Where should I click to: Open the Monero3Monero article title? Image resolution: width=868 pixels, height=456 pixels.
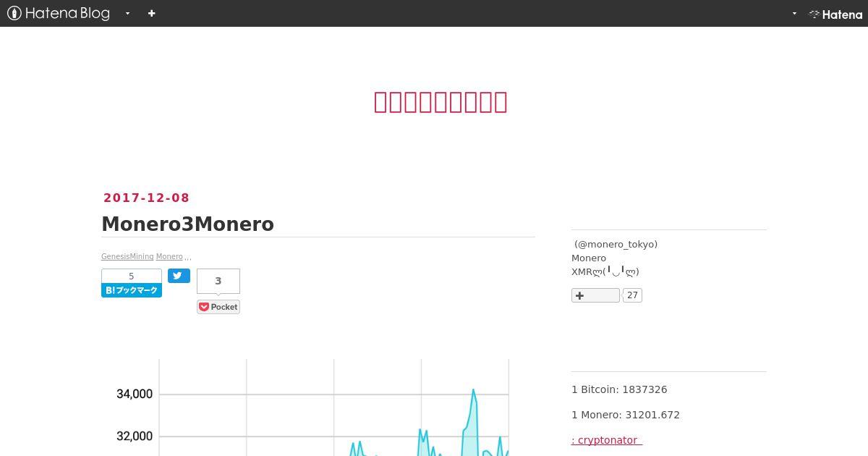187,224
